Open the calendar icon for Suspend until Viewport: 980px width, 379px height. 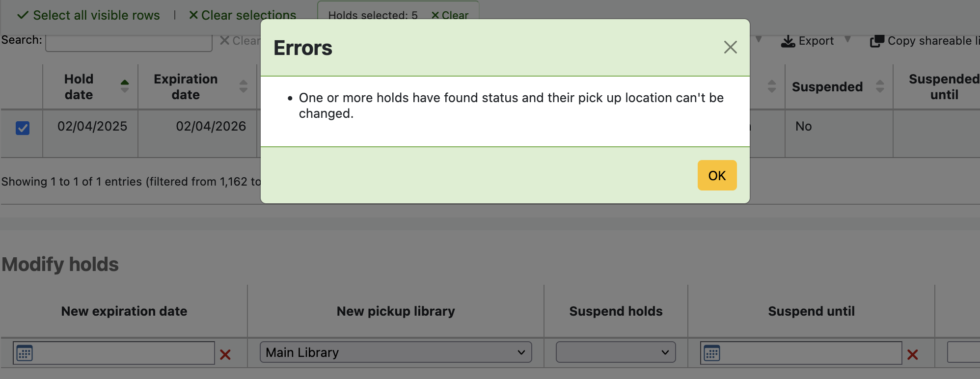click(712, 353)
